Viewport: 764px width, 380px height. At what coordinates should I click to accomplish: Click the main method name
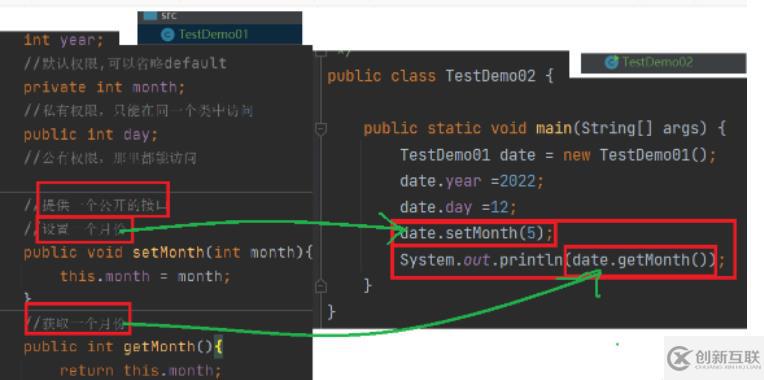(554, 129)
